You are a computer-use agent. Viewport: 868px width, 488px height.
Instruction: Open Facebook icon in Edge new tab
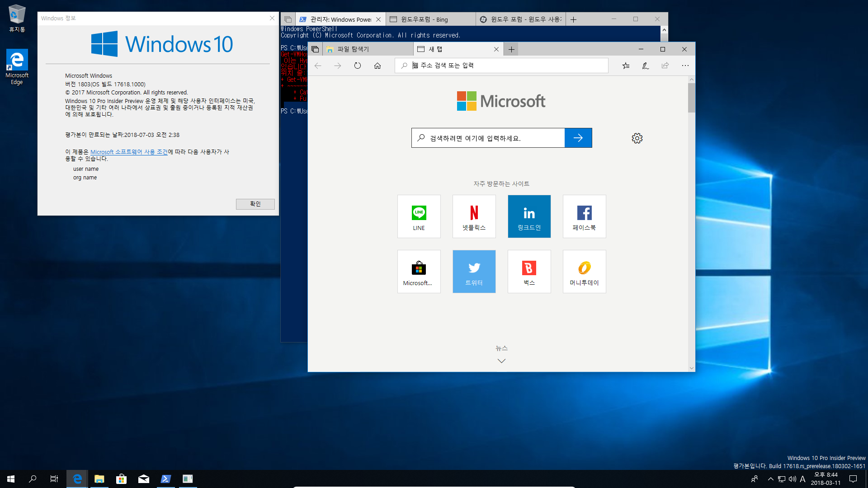(x=584, y=213)
